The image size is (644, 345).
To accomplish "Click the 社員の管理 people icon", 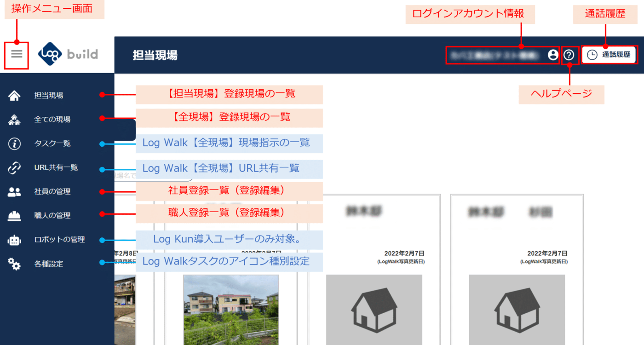I will [14, 192].
